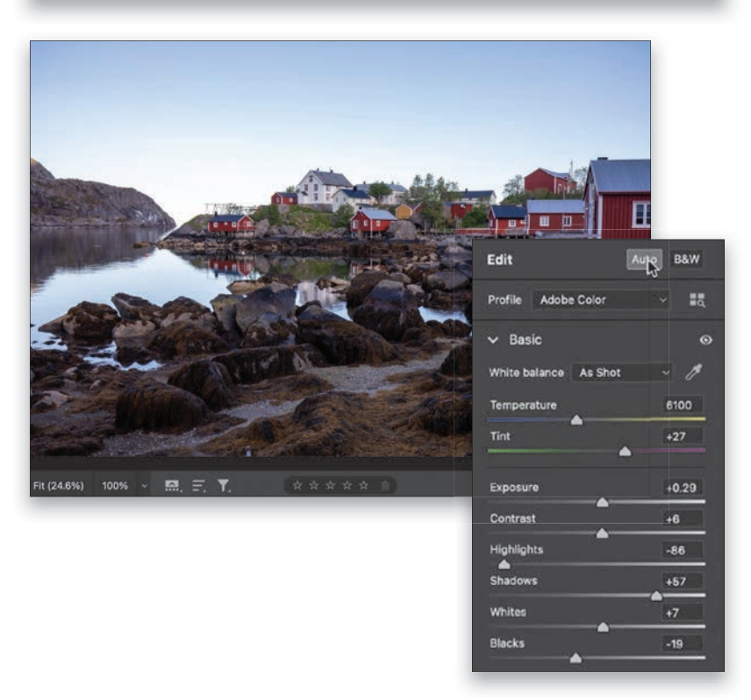This screenshot has width=751, height=700.
Task: Open the Profile Adobe Color dropdown
Action: (602, 300)
